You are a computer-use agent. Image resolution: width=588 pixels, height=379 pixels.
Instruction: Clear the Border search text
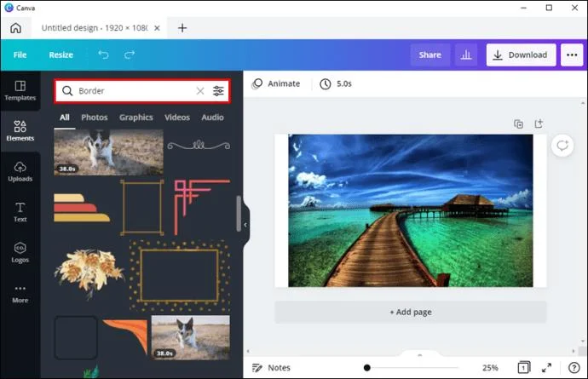pyautogui.click(x=200, y=91)
